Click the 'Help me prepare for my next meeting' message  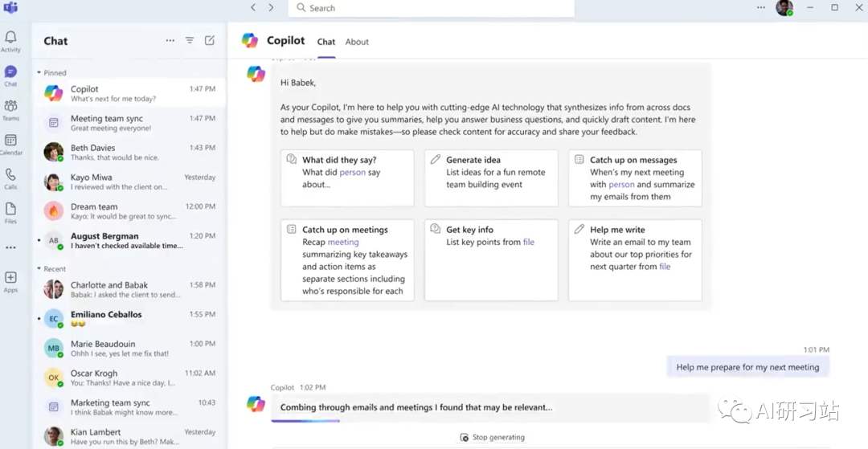tap(748, 366)
